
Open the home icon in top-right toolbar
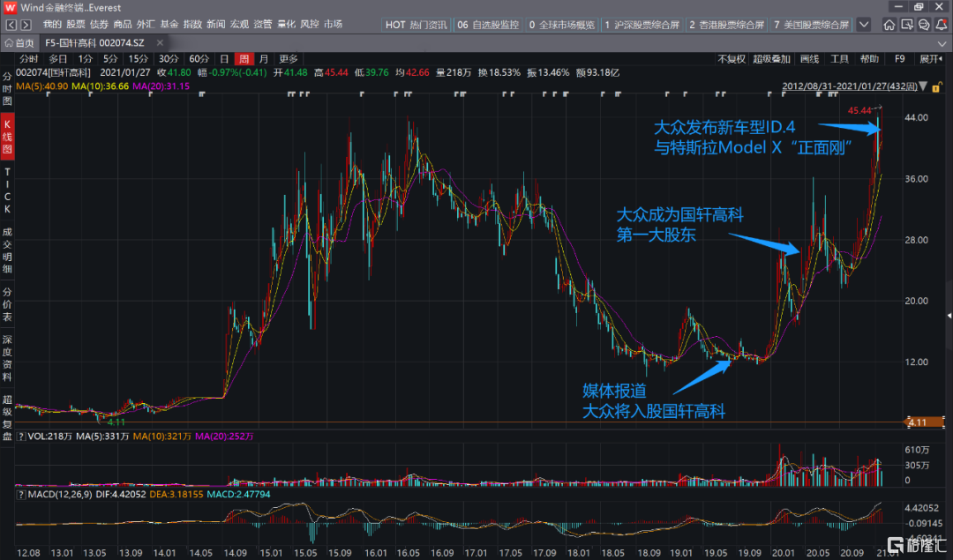point(889,25)
